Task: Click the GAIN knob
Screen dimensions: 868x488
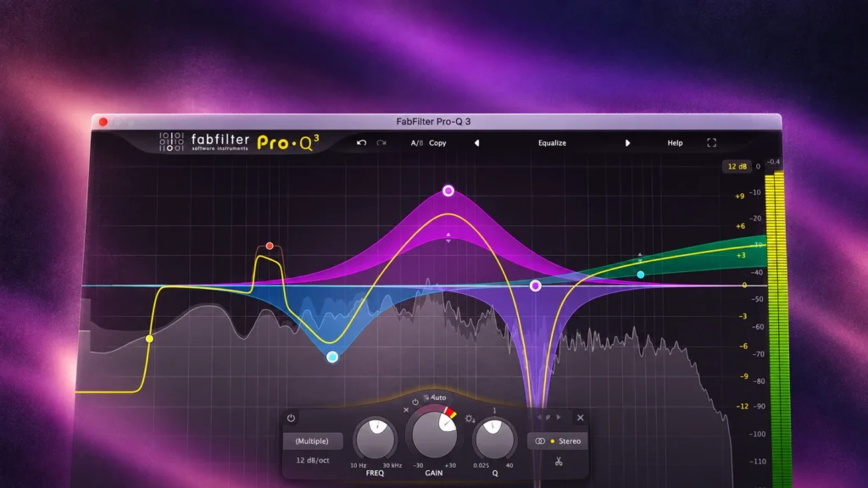Action: (x=435, y=435)
